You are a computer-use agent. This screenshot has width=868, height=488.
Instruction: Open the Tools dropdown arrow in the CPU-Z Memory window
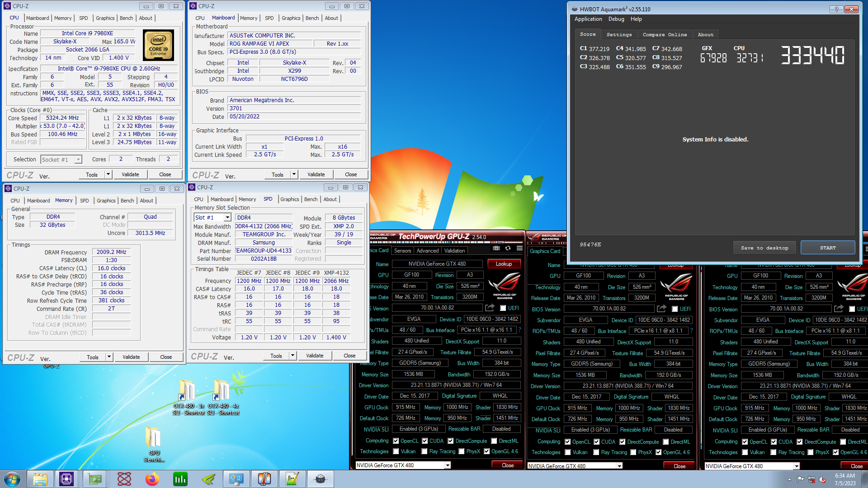tap(109, 357)
